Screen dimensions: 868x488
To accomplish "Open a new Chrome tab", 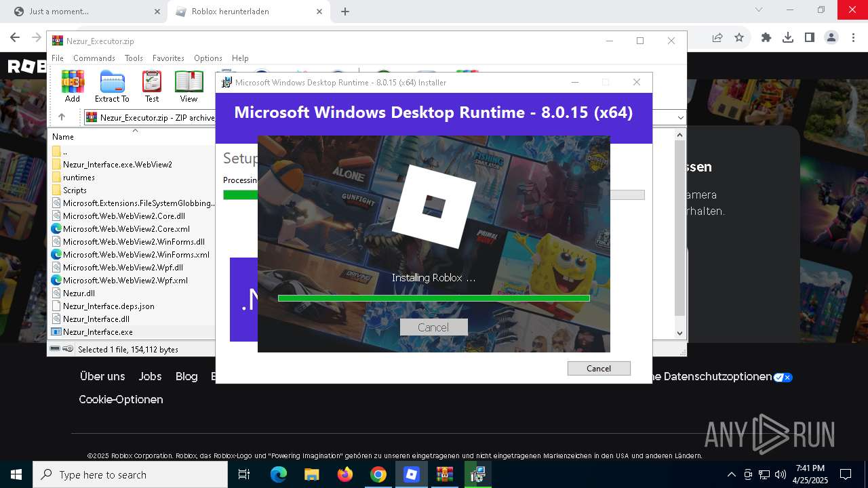I will click(x=345, y=12).
